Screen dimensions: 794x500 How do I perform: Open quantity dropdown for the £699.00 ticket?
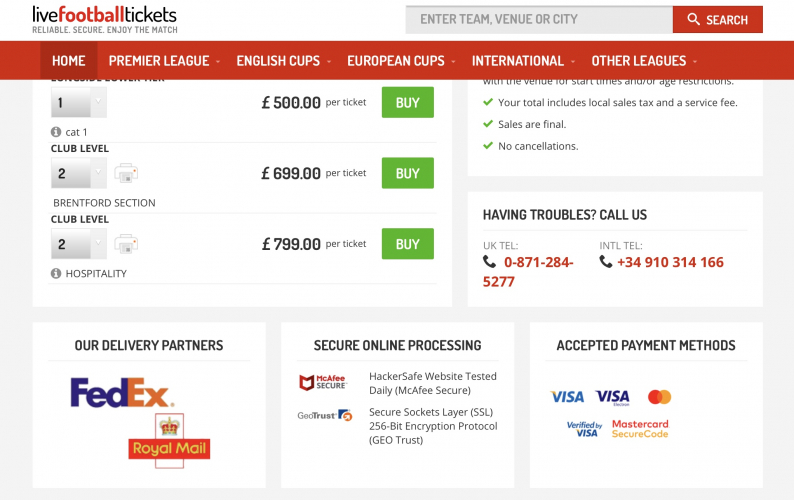(78, 173)
